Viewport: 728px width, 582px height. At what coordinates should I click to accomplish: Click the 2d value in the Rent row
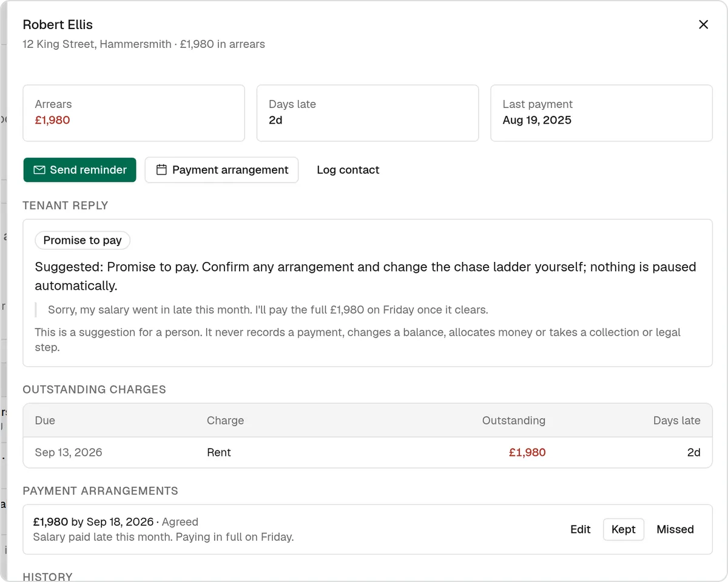click(693, 452)
